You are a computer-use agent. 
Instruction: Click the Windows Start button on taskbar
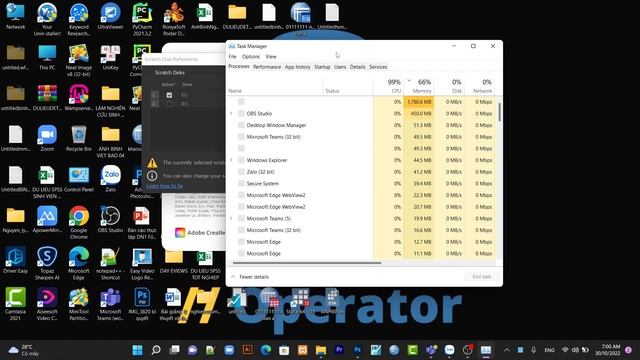coord(138,350)
